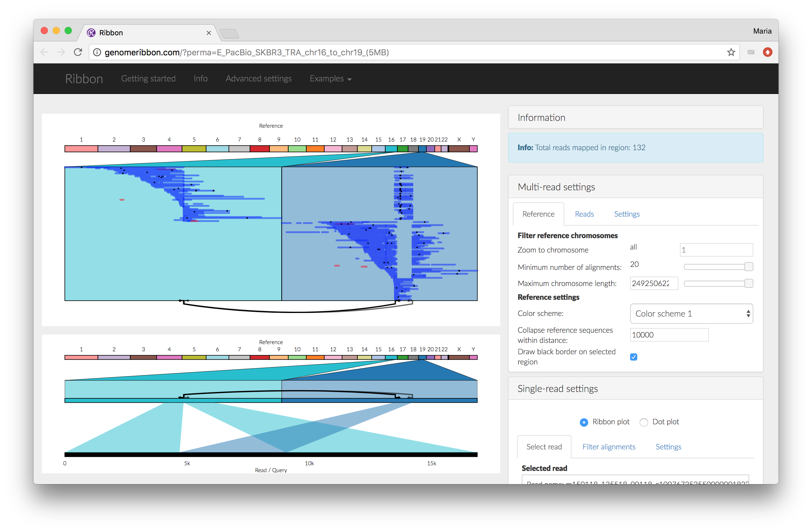Open the Filter alignments tab

(x=609, y=446)
